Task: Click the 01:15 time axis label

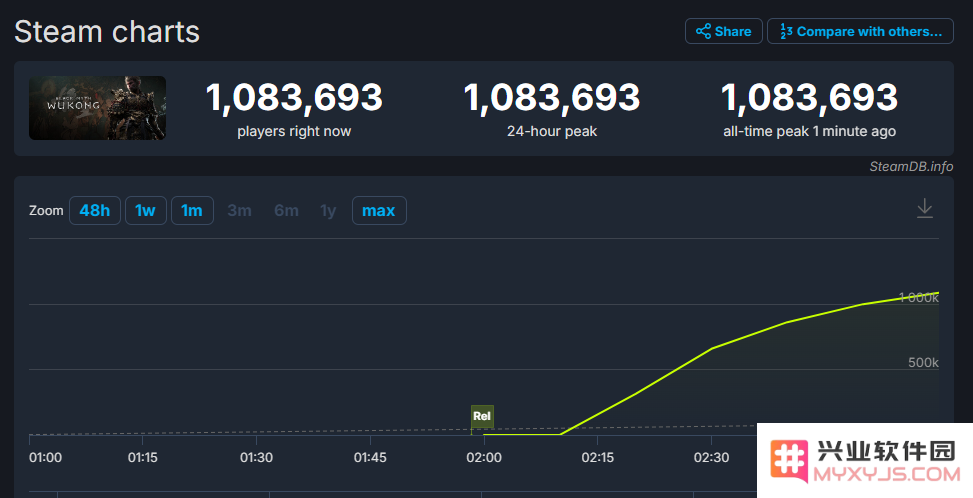Action: tap(143, 458)
